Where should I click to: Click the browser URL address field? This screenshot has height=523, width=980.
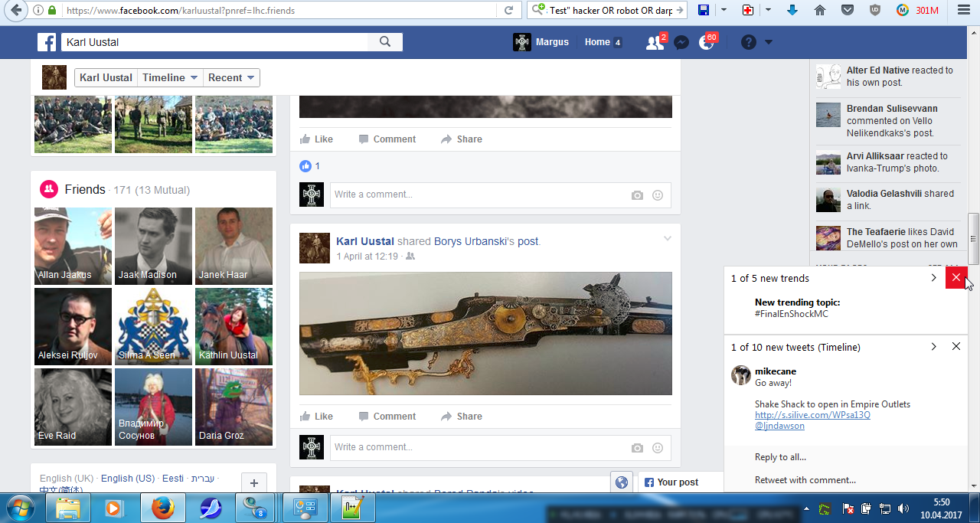279,11
